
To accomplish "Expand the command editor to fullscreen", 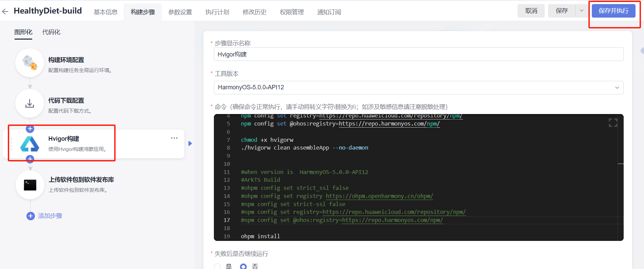I will (x=613, y=122).
